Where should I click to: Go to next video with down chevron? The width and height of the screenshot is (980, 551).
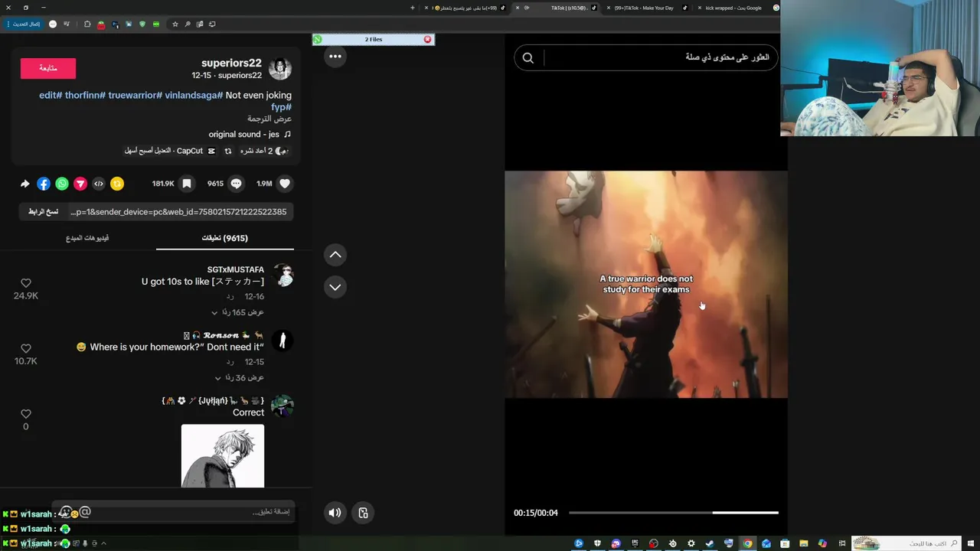(x=335, y=287)
